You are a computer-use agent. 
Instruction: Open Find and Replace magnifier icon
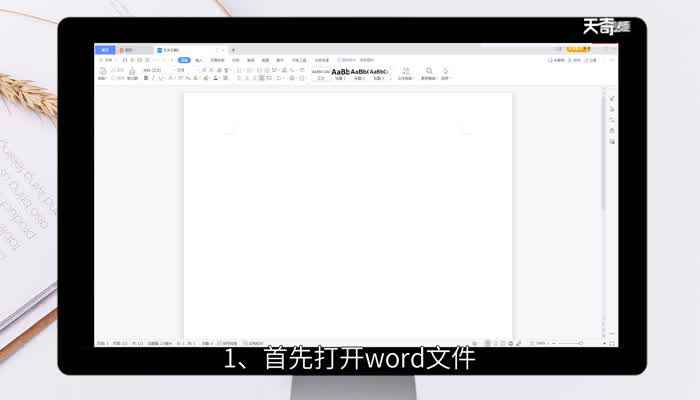click(x=429, y=71)
